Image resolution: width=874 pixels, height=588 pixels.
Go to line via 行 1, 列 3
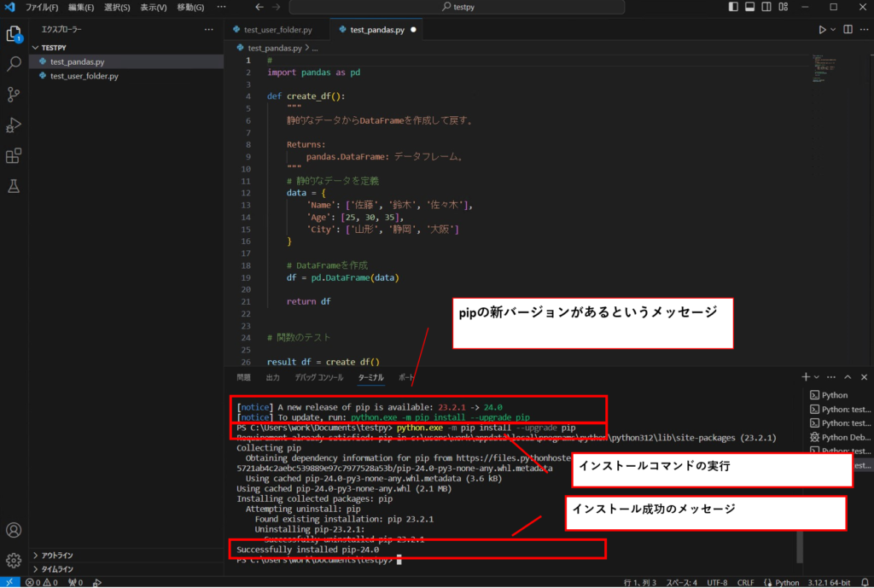(640, 582)
